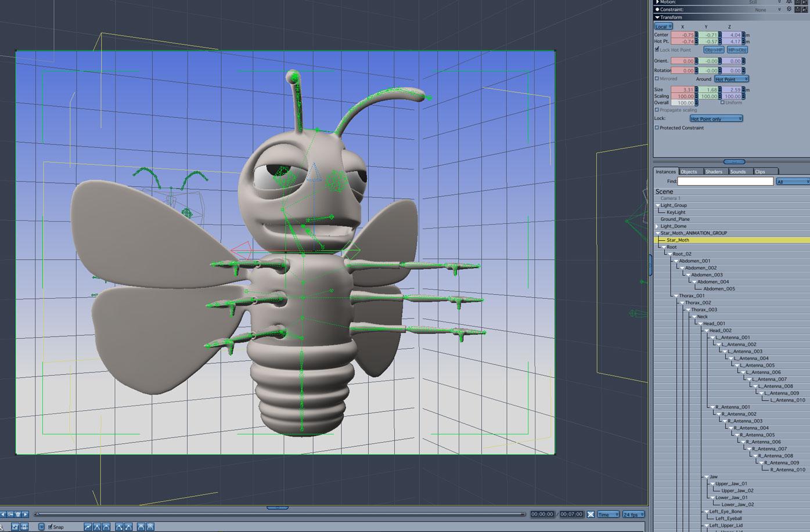
Task: Click the create keyframe (key) icon
Action: click(10, 514)
